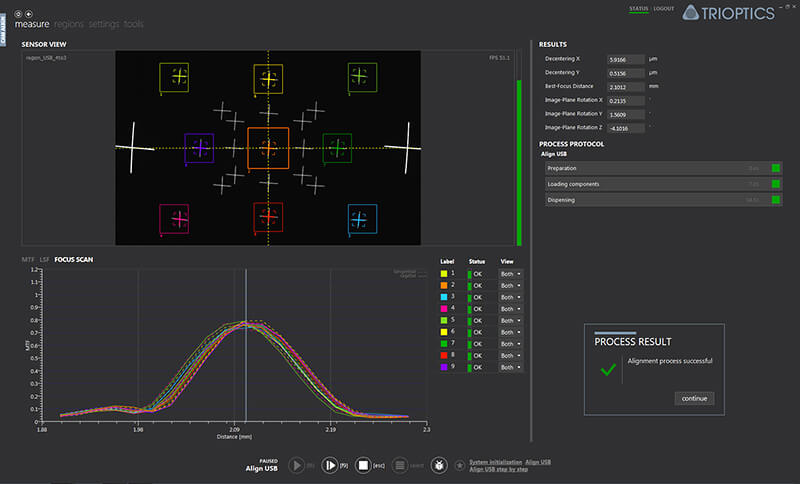
Task: Toggle the green indicator beside Preparation step
Action: (776, 168)
